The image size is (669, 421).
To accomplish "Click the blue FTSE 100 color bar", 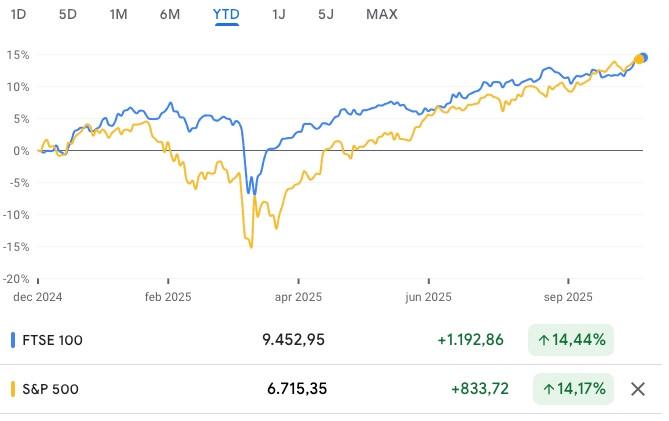I will pos(12,340).
